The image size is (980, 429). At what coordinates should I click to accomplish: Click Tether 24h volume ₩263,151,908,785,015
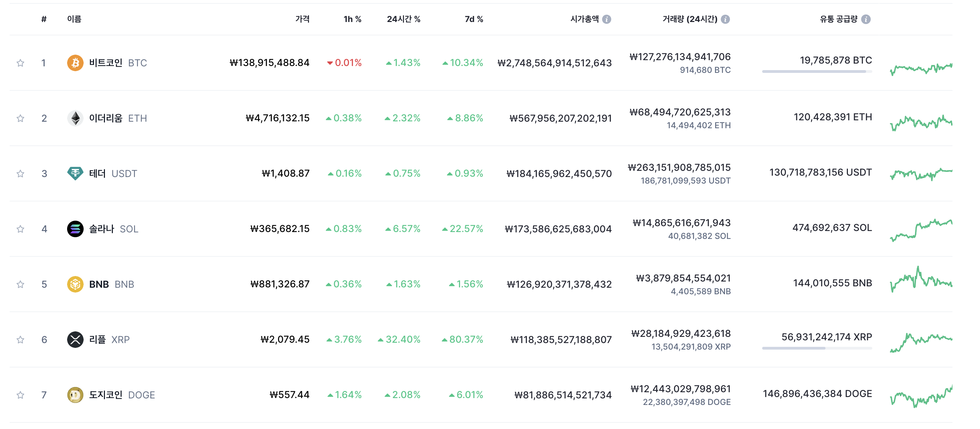tap(679, 167)
